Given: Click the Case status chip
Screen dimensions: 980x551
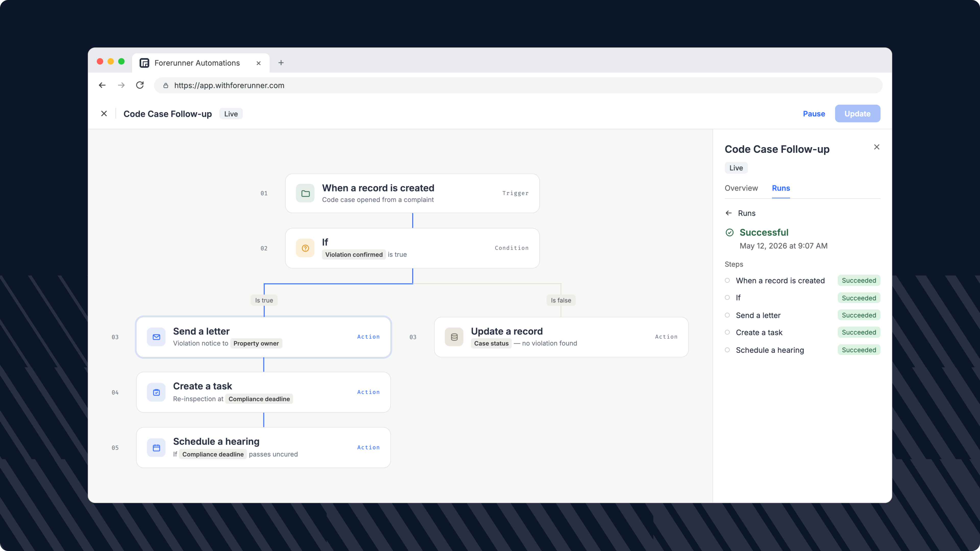Looking at the screenshot, I should pyautogui.click(x=491, y=343).
